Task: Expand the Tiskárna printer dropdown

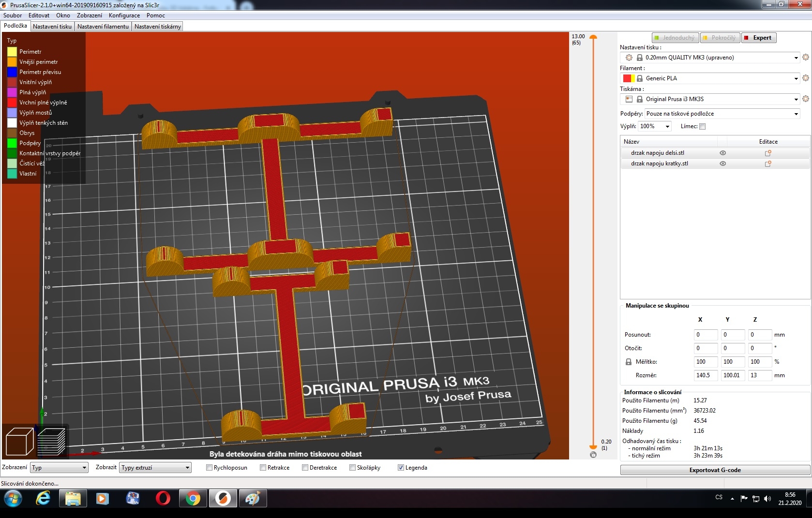Action: pyautogui.click(x=710, y=99)
